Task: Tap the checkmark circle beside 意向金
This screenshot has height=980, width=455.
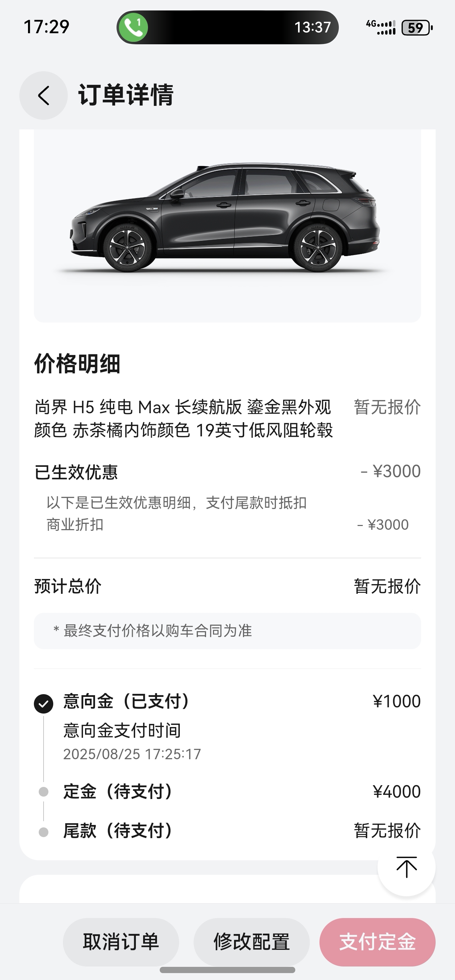Action: click(44, 704)
